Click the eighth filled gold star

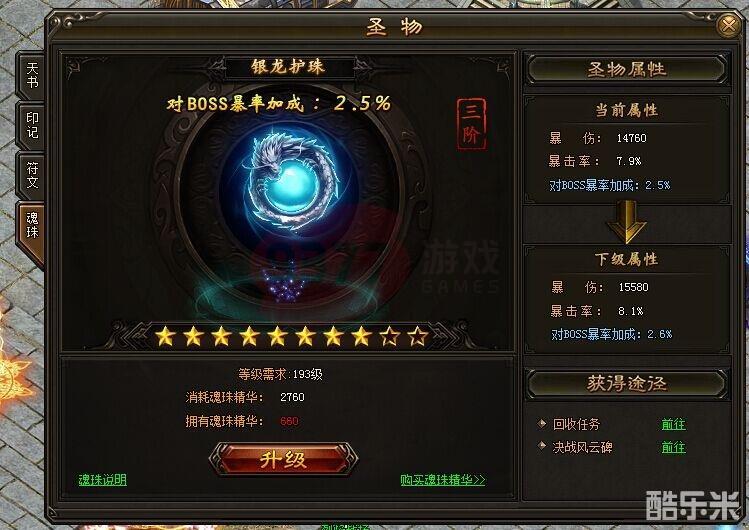pos(362,337)
